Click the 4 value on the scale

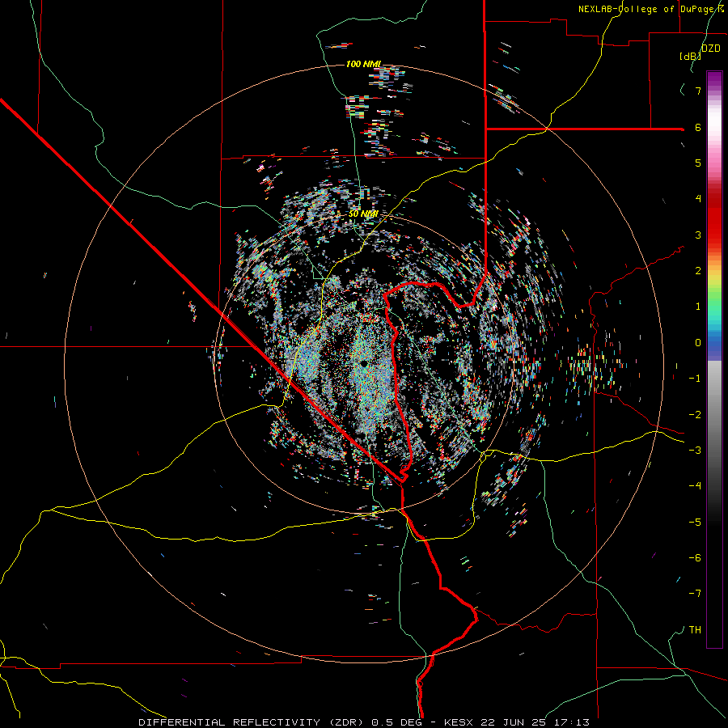(x=698, y=199)
